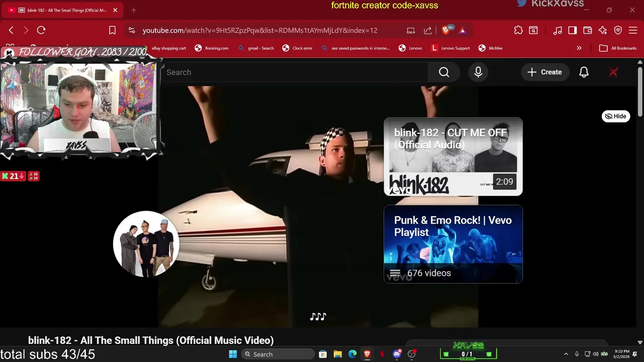
Task: Click the video title text
Action: pyautogui.click(x=151, y=340)
